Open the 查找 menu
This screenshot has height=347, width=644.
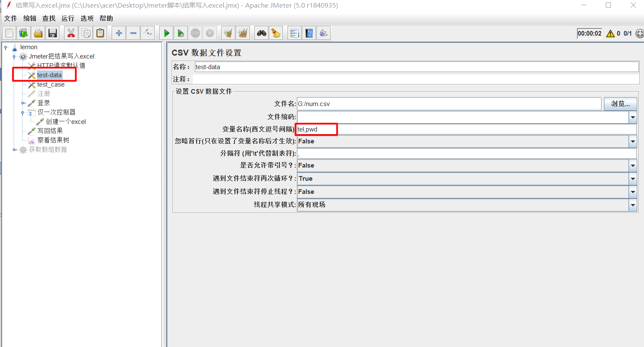point(49,18)
